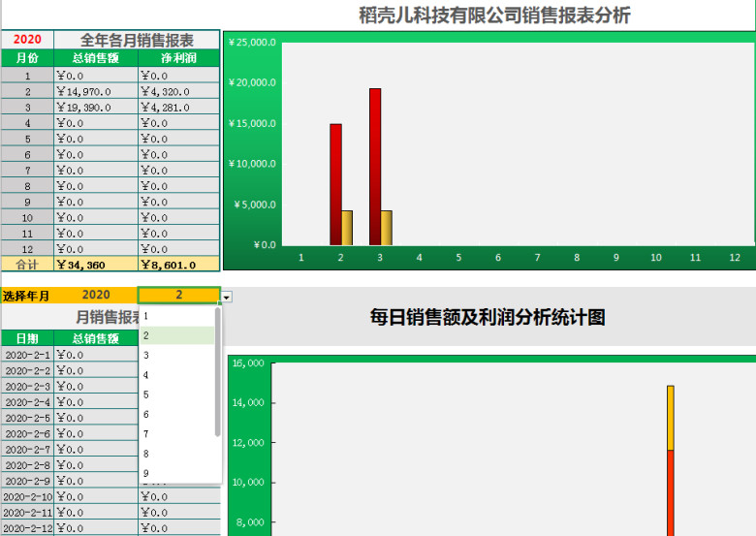Click the 每日销售额及利润分析统计图 chart title
This screenshot has width=756, height=536.
point(488,317)
